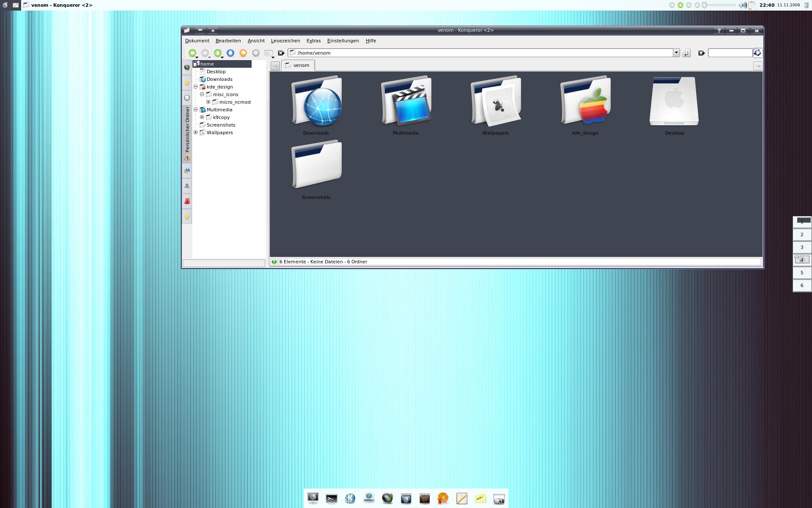Viewport: 812px width, 508px height.
Task: Switch to virtual desktop 2 in pager
Action: coord(802,235)
